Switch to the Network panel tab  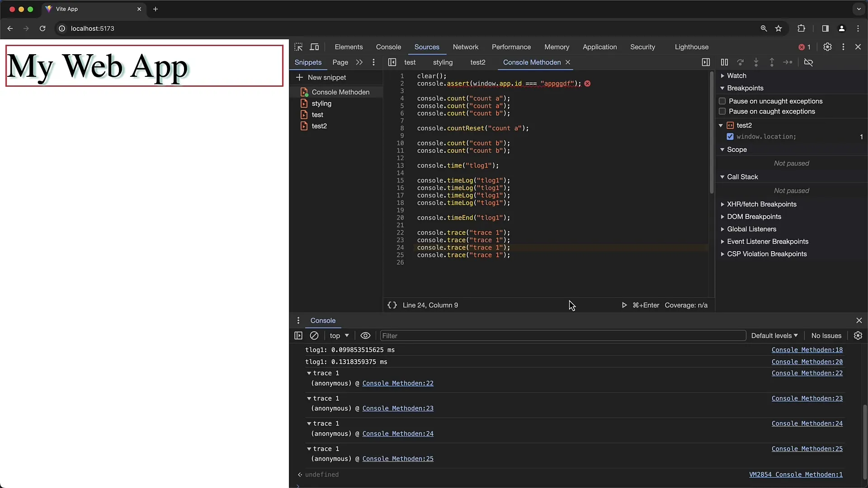466,47
